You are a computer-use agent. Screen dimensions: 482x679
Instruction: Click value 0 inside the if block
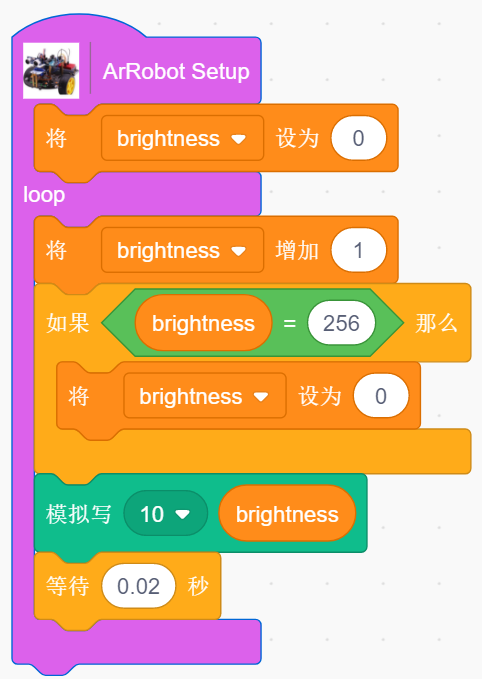[381, 396]
